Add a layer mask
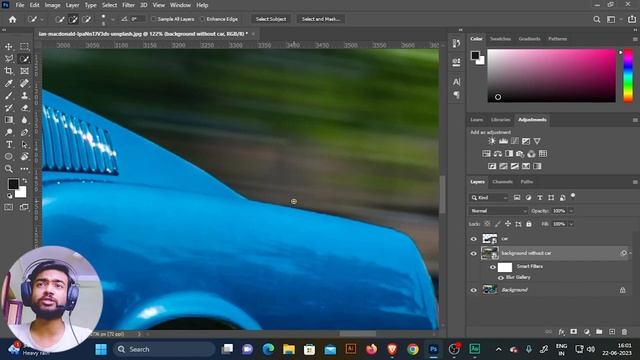The width and height of the screenshot is (640, 360). click(x=573, y=332)
